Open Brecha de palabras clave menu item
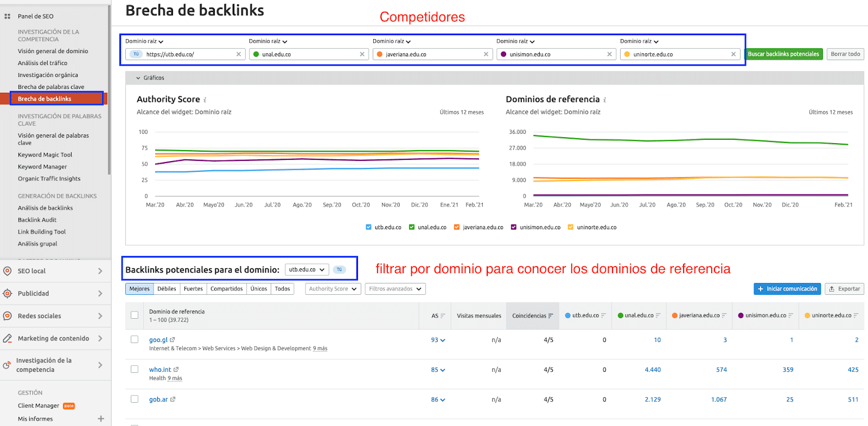Image resolution: width=868 pixels, height=426 pixels. [x=51, y=87]
